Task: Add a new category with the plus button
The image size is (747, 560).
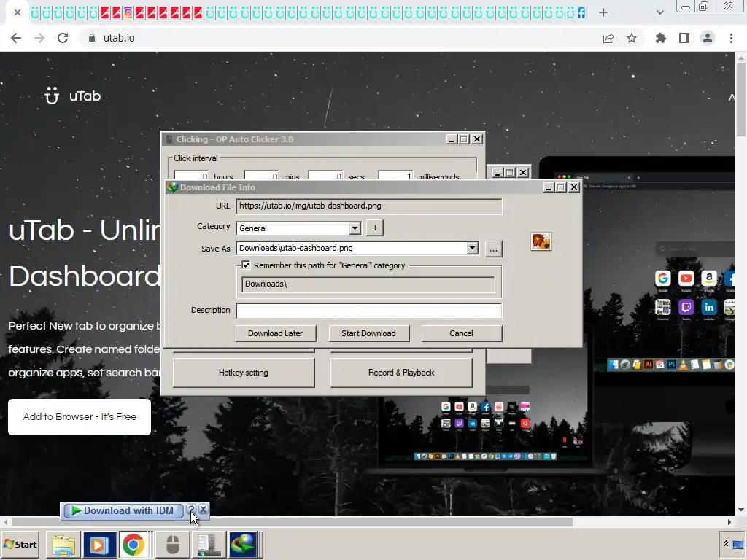Action: pyautogui.click(x=375, y=228)
